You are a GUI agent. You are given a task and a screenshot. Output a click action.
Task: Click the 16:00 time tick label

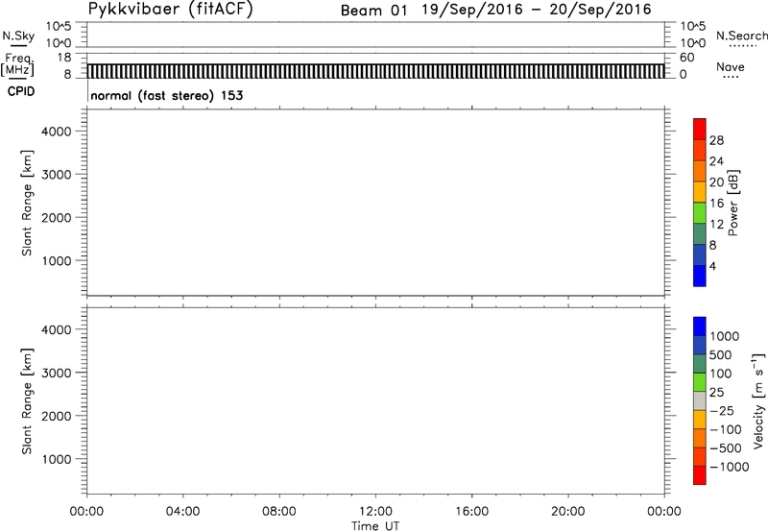(x=471, y=512)
